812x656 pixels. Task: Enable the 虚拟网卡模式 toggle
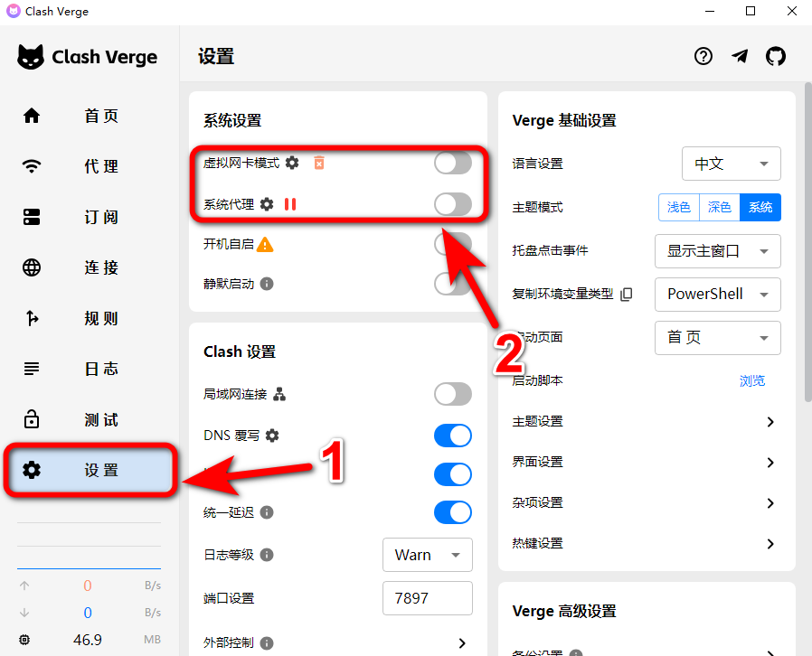pos(453,164)
